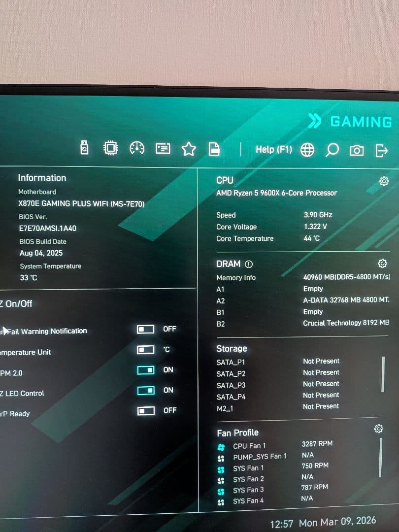The height and width of the screenshot is (532, 399).
Task: Click the SYS Fan 2 icon
Action: coord(221,481)
